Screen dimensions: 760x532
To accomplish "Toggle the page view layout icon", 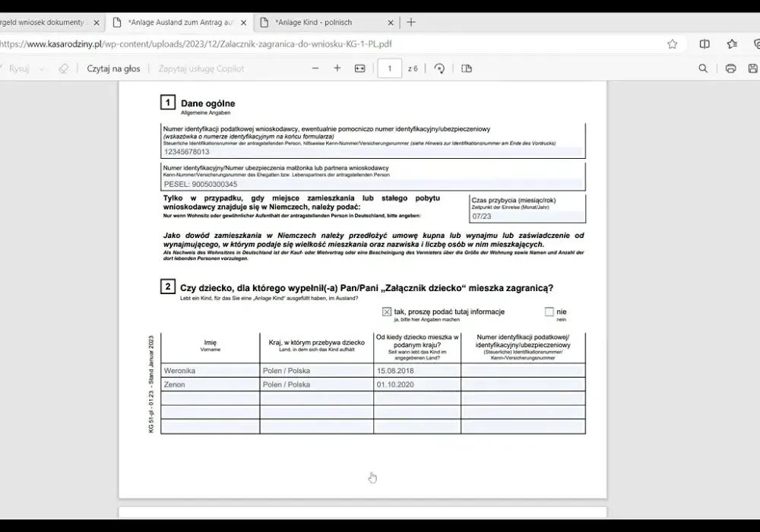I will pyautogui.click(x=467, y=68).
